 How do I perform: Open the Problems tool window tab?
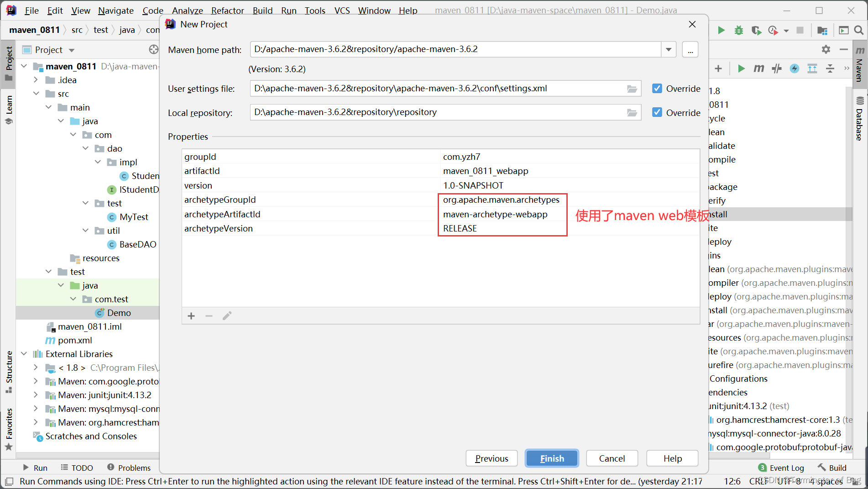129,468
